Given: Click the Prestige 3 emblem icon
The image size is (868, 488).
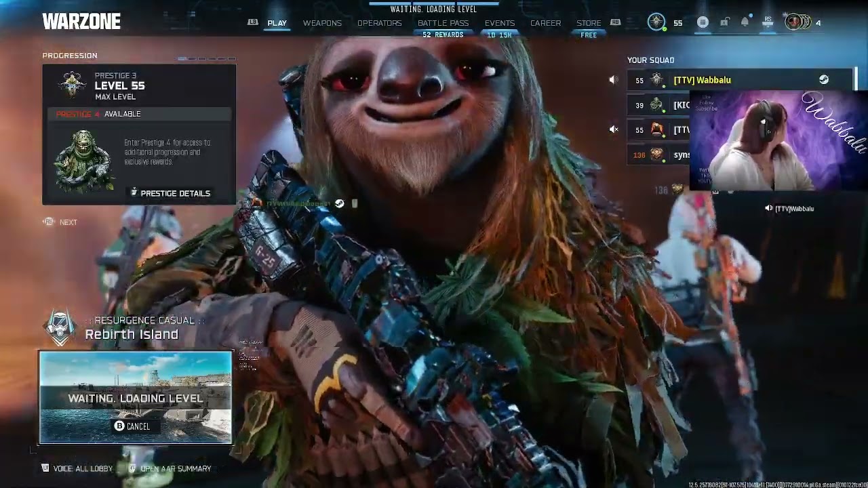Looking at the screenshot, I should 72,85.
